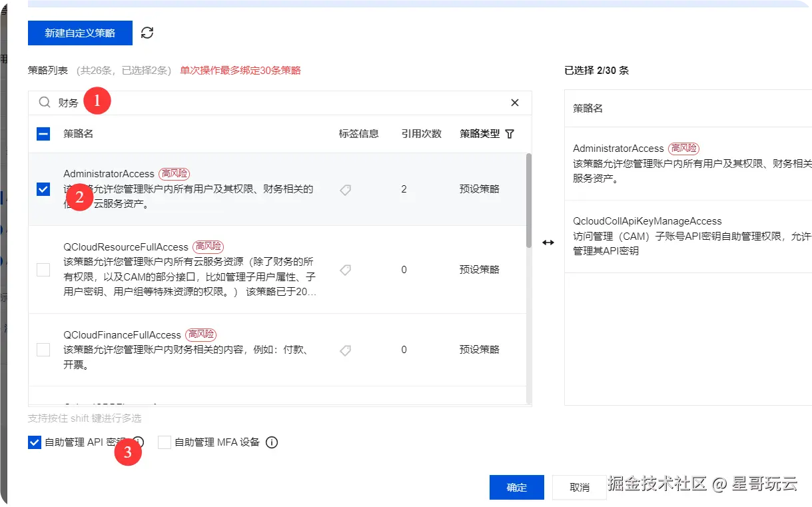Click 高风险 tag on QCloudResourceFullAccess
812x507 pixels.
click(208, 247)
